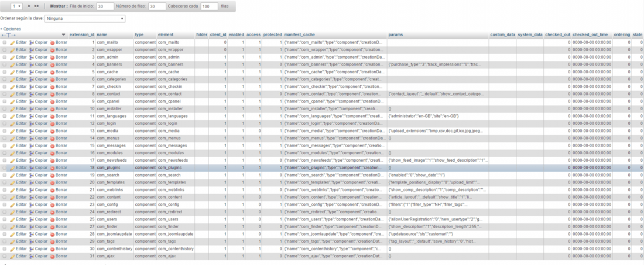Open the page number dropdown
The width and height of the screenshot is (644, 265).
click(x=17, y=6)
